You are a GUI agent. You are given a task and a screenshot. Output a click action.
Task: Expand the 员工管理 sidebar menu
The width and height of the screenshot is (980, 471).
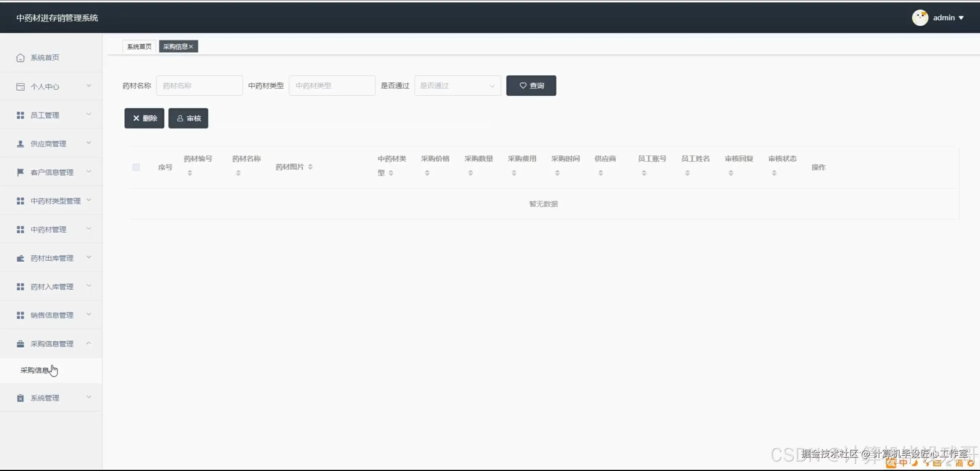click(51, 115)
